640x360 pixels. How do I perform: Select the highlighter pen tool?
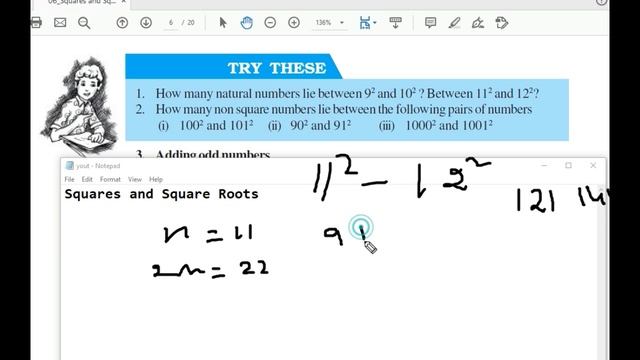click(454, 23)
